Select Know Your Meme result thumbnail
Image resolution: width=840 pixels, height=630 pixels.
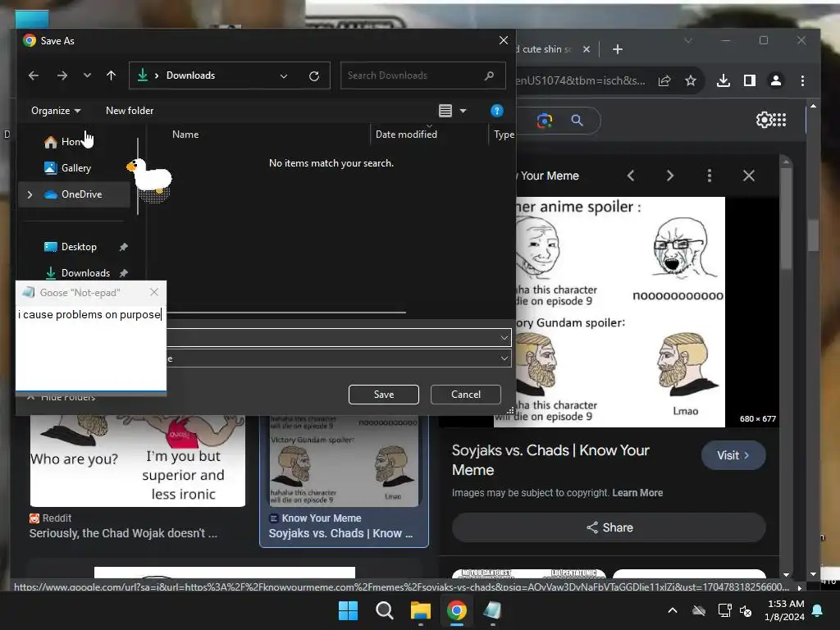(x=344, y=461)
